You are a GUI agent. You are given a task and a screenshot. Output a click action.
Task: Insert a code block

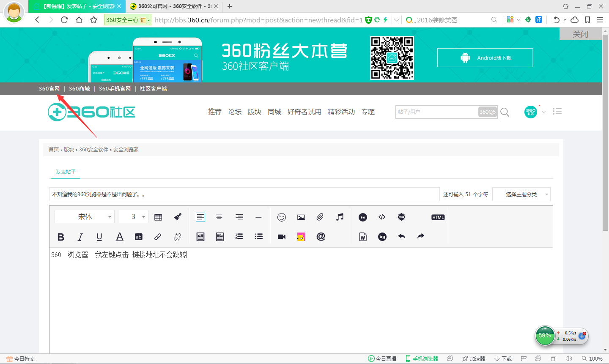(382, 217)
